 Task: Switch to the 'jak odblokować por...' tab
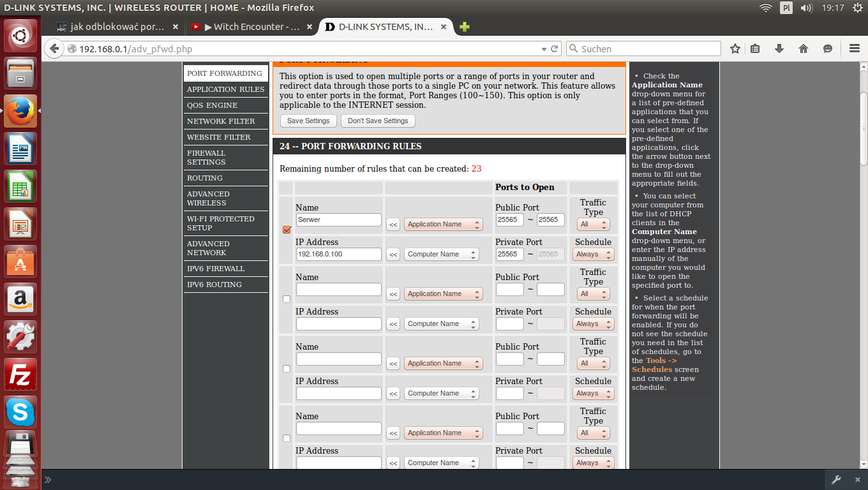tap(119, 27)
